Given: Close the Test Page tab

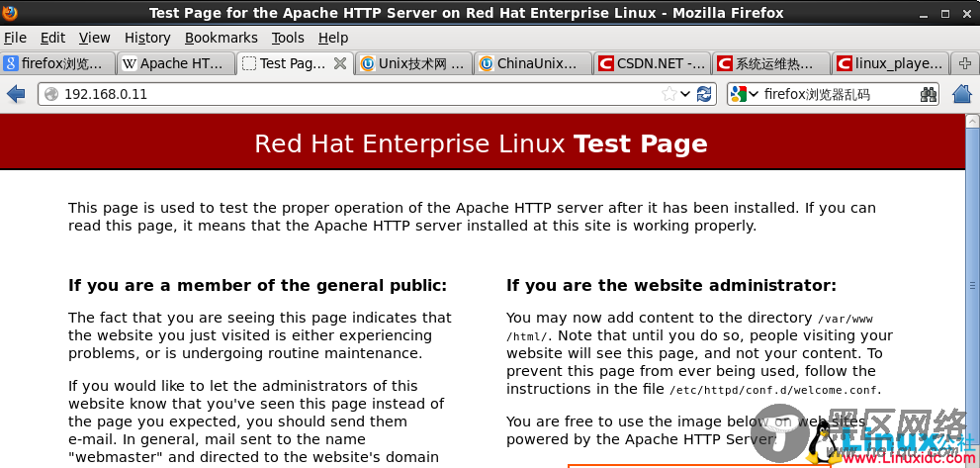Looking at the screenshot, I should click(340, 63).
